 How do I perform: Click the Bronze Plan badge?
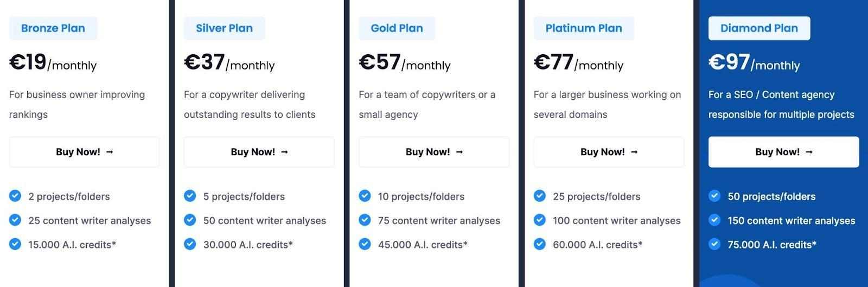(53, 28)
